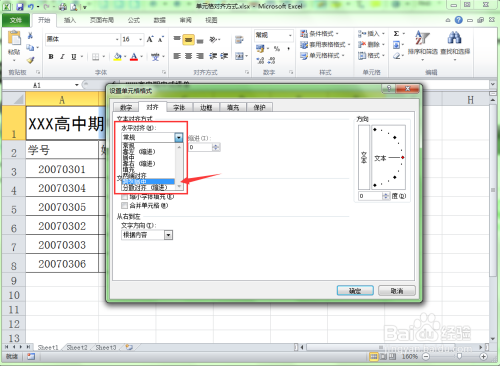
Task: Click the Align Text Right icon
Action: [200, 56]
